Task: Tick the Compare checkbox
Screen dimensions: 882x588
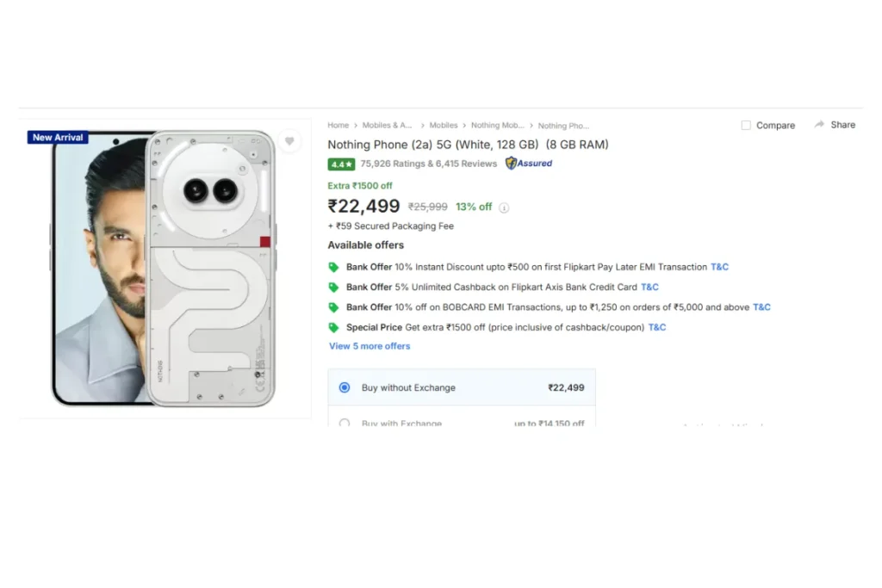Action: [x=746, y=125]
